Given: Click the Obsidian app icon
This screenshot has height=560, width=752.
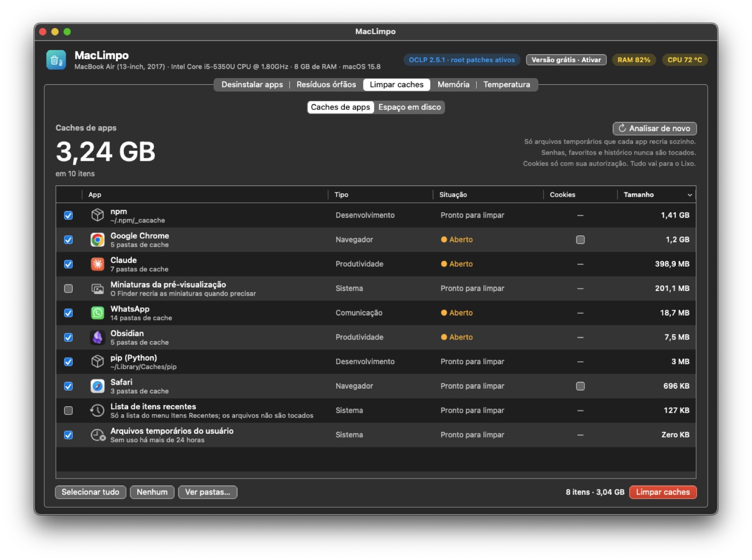Looking at the screenshot, I should tap(97, 337).
